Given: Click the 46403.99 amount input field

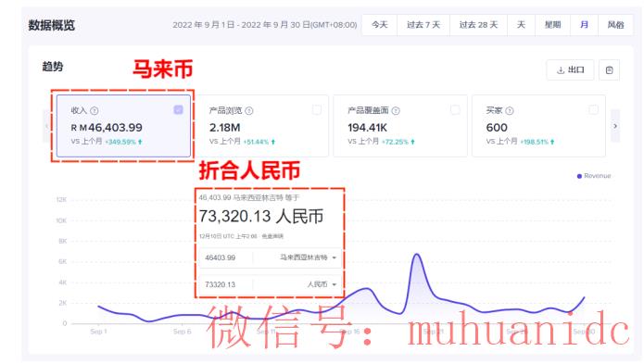Looking at the screenshot, I should (x=221, y=257).
